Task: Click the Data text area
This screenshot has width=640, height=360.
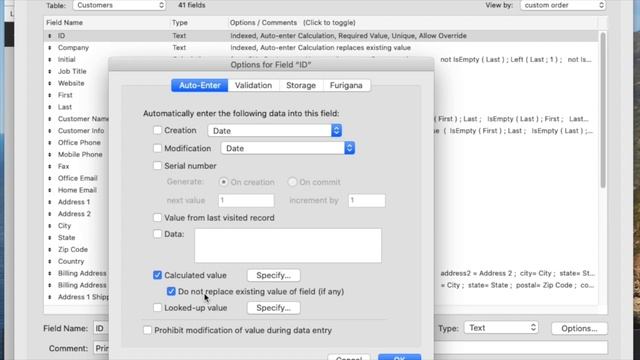Action: [x=288, y=246]
